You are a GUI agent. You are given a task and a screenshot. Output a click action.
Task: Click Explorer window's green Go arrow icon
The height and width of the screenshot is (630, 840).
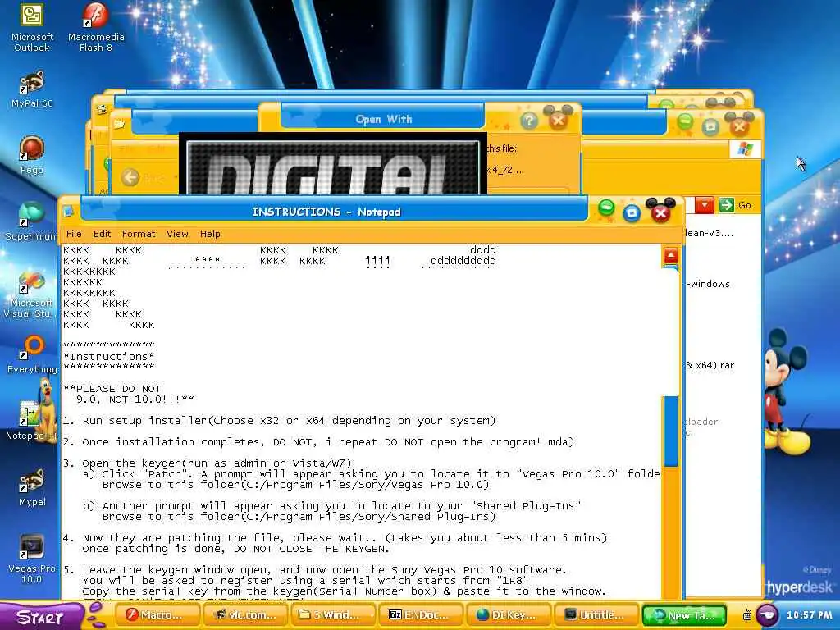pyautogui.click(x=727, y=204)
